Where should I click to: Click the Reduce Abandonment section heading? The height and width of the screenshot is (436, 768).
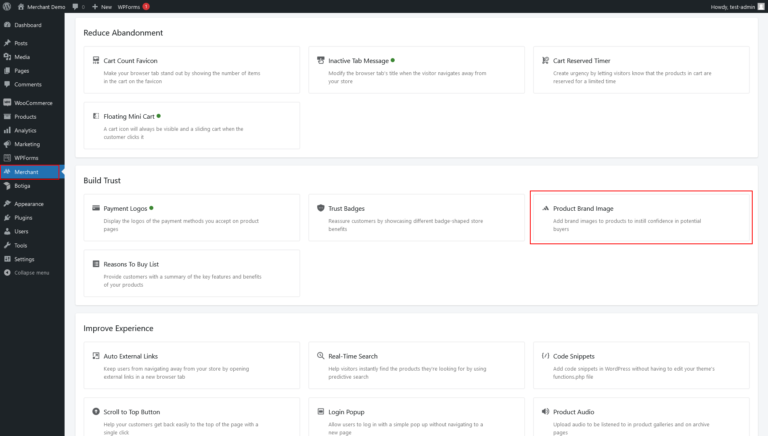click(x=123, y=33)
